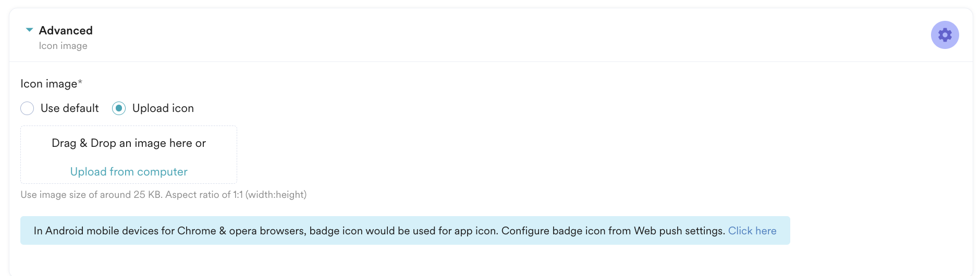Click the image size hint text
The width and height of the screenshot is (980, 276).
tap(83, 195)
